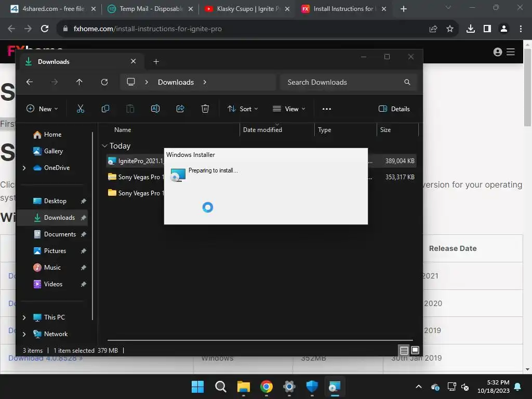Click Download 4.0.8528 link
The image size is (532, 399).
point(46,358)
